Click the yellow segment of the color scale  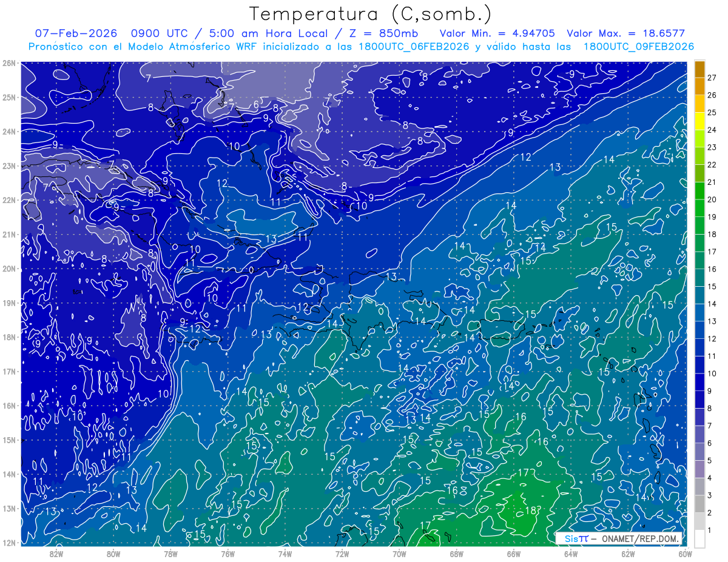coord(700,121)
